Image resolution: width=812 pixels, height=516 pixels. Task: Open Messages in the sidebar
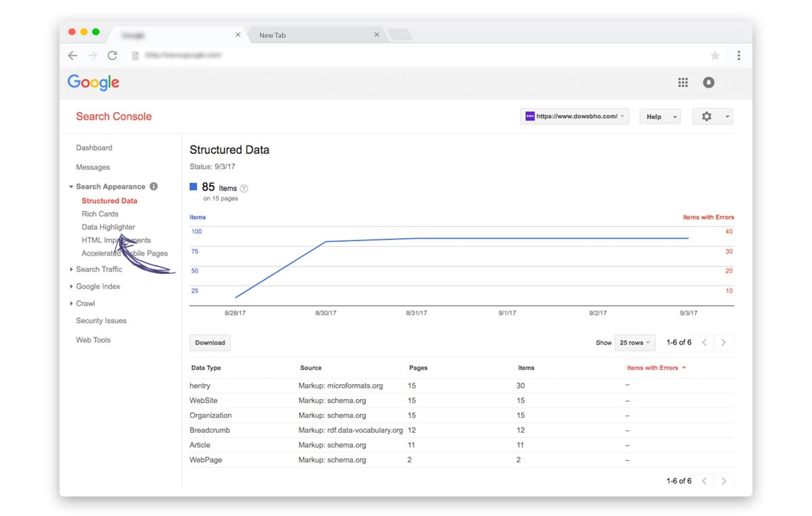pyautogui.click(x=93, y=167)
